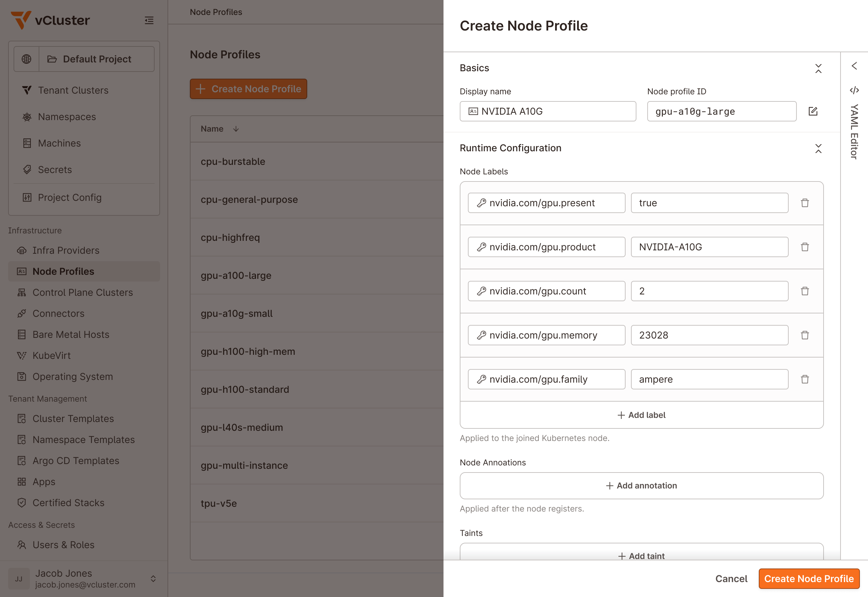This screenshot has height=597, width=868.
Task: Delete the nvidia.com/gpu.present label
Action: (805, 203)
